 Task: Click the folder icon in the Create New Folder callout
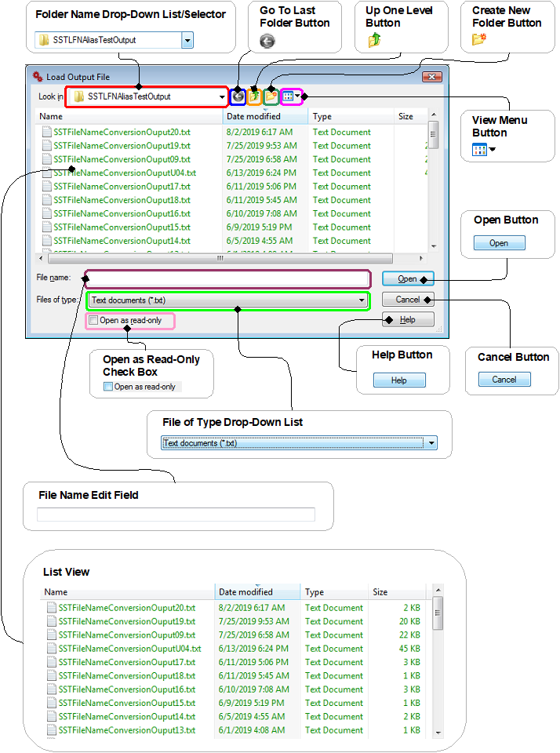(479, 39)
